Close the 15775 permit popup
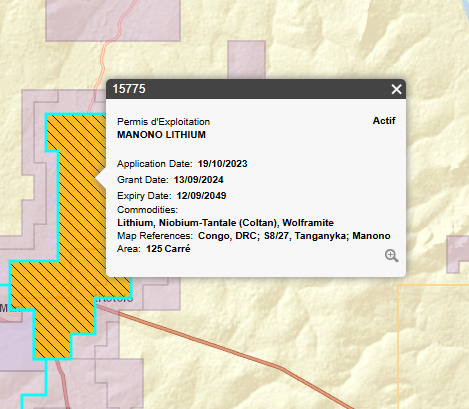469x409 pixels. 396,89
